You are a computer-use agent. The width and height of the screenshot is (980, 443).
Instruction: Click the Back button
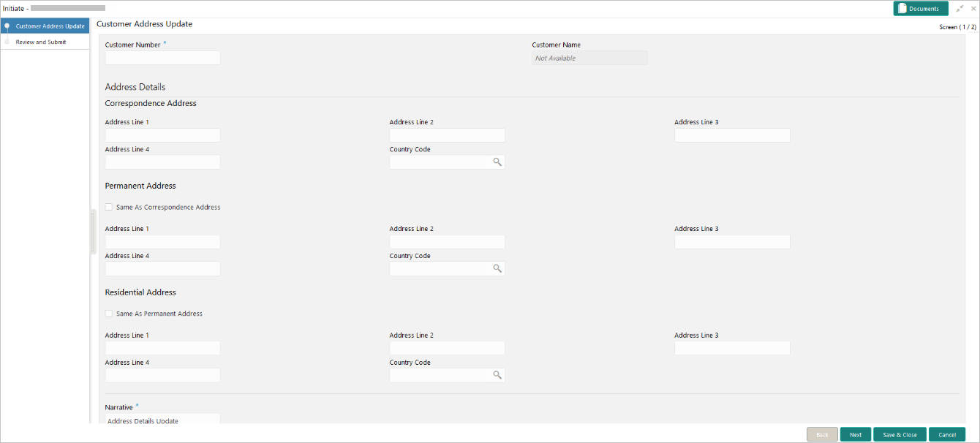(x=822, y=434)
